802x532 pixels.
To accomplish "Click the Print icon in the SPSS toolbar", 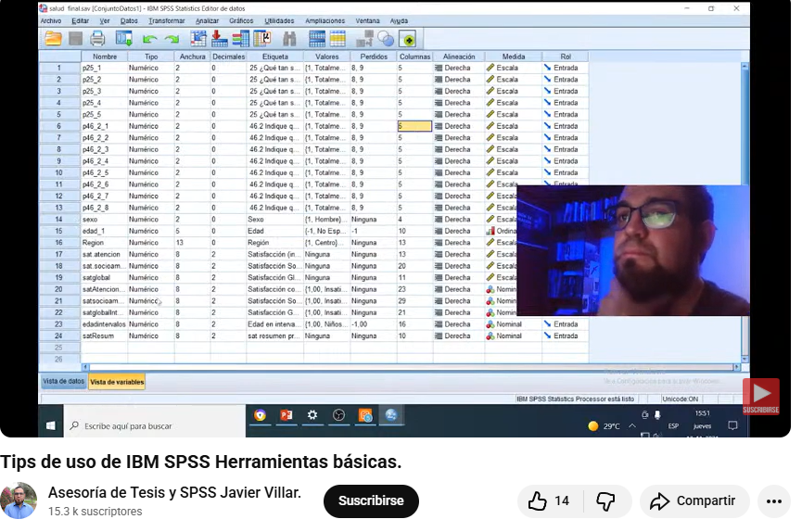I will 97,39.
